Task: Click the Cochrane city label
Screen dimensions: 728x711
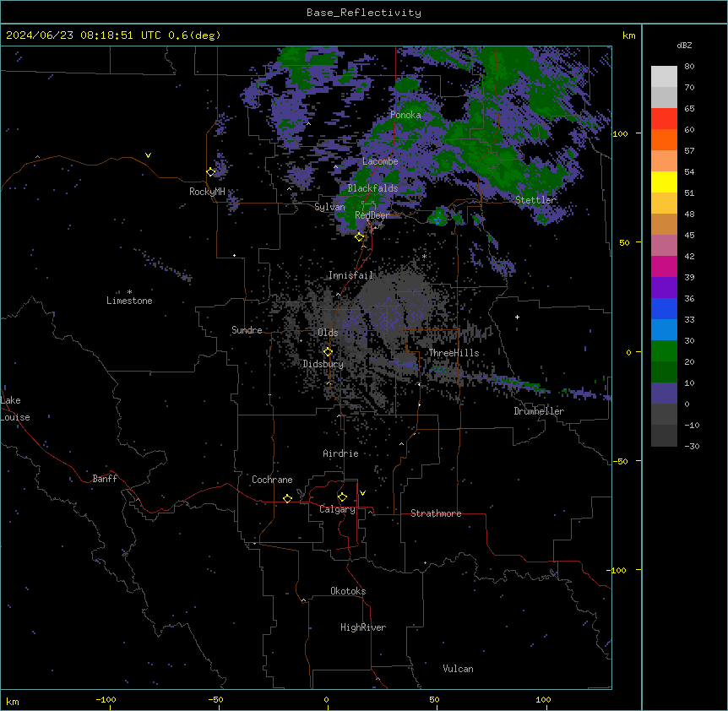Action: [x=272, y=480]
